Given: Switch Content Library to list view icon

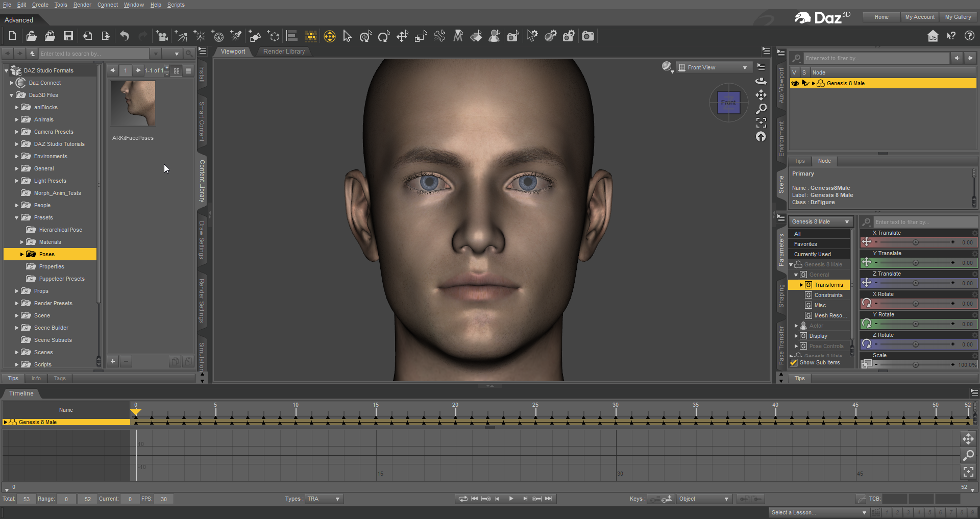Looking at the screenshot, I should pos(188,70).
